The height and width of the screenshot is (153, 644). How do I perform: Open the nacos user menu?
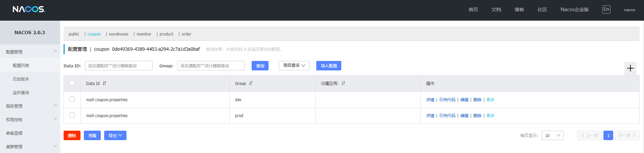click(x=629, y=10)
